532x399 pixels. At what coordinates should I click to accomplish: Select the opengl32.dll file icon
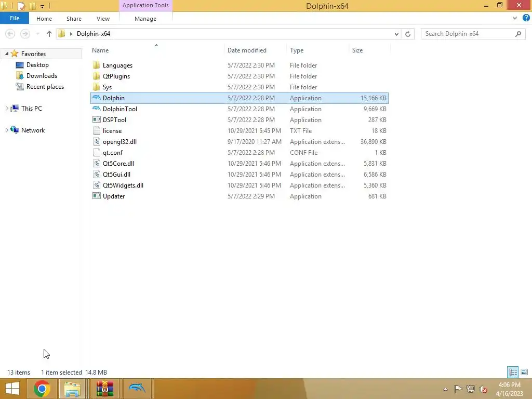pos(96,141)
